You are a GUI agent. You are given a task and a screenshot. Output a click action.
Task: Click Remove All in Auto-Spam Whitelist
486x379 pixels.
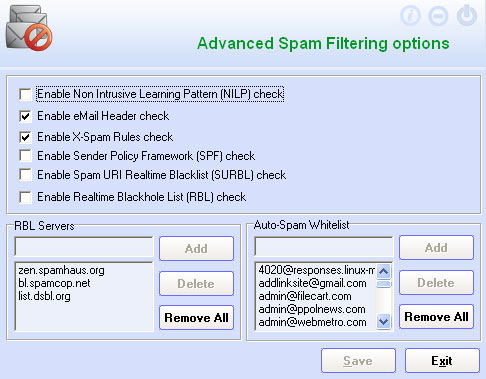[436, 317]
